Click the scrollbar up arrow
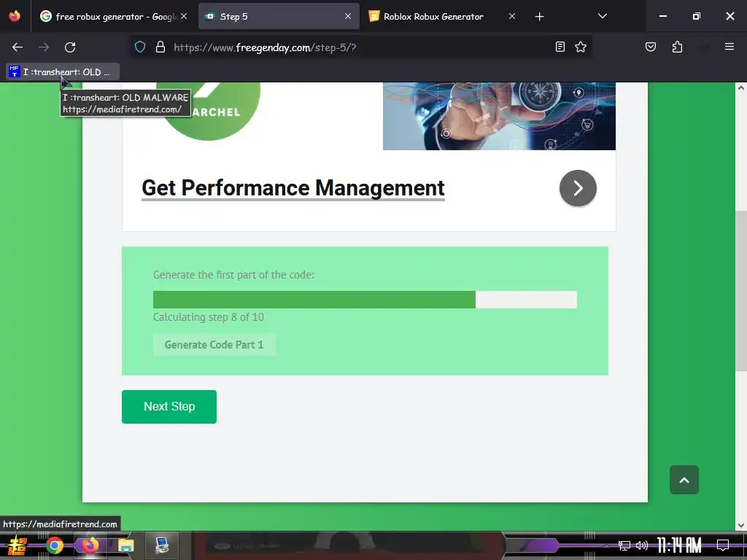The height and width of the screenshot is (560, 747). [741, 88]
